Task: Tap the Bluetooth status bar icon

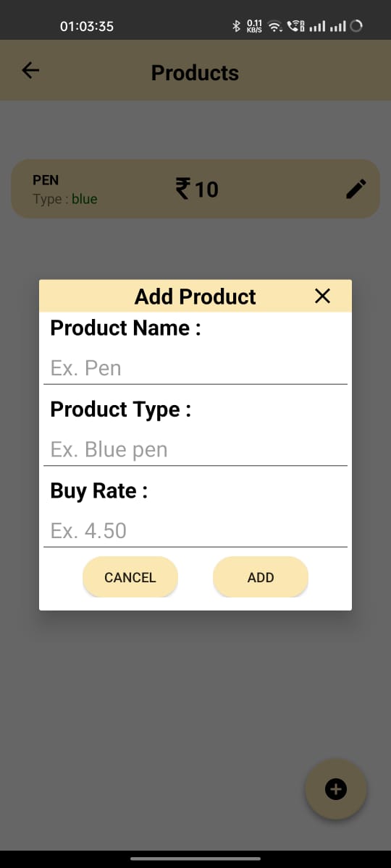Action: point(235,26)
